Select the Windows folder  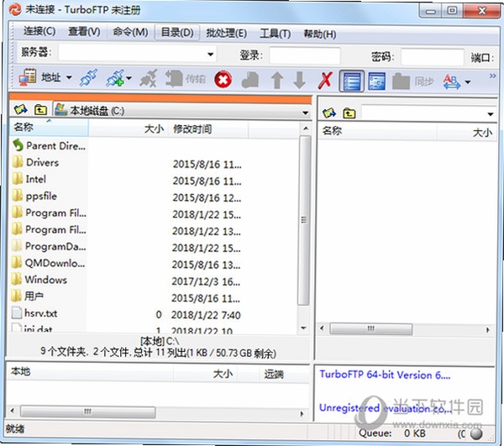point(39,280)
